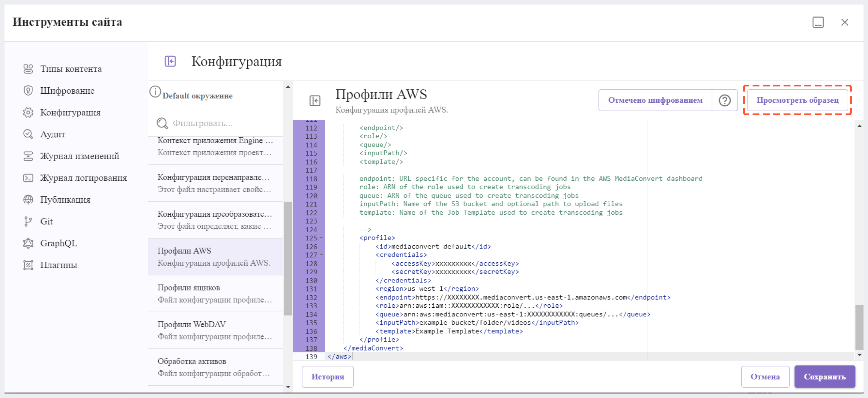Collapse sidebar icon next to Конфигурация heading
The width and height of the screenshot is (868, 398).
[x=170, y=61]
